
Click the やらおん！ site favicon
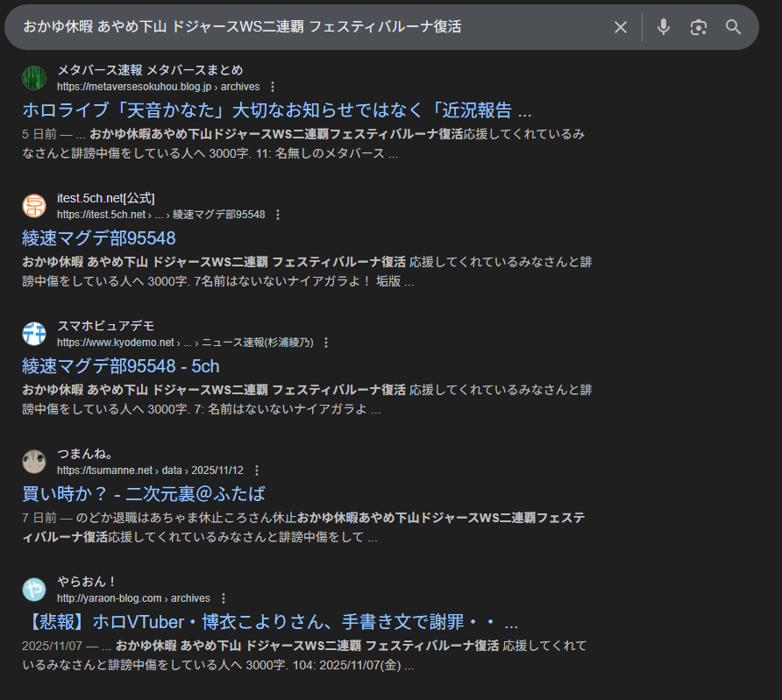pyautogui.click(x=34, y=590)
